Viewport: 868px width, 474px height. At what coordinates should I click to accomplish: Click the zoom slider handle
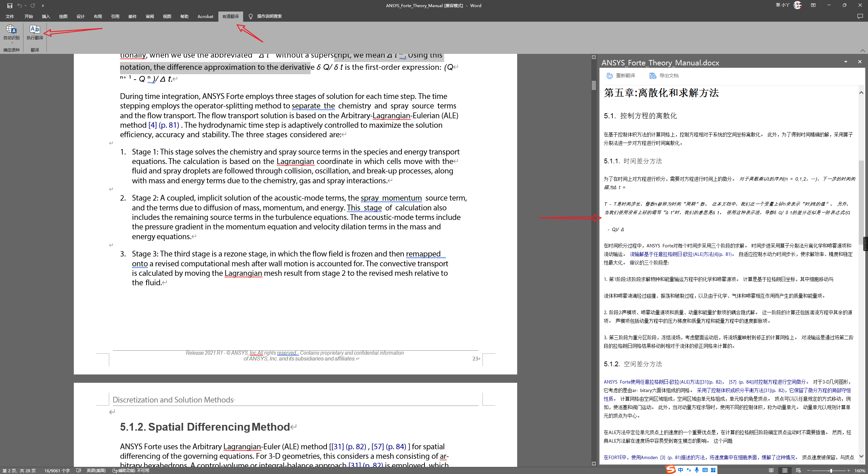(831, 471)
